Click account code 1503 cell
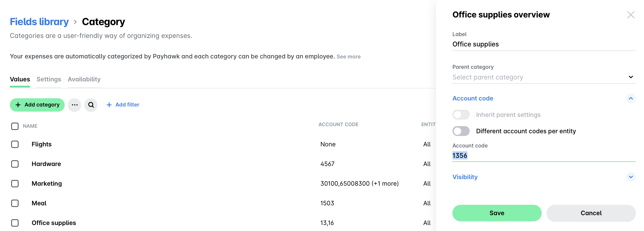Screen dimensions: 644x231 327,203
